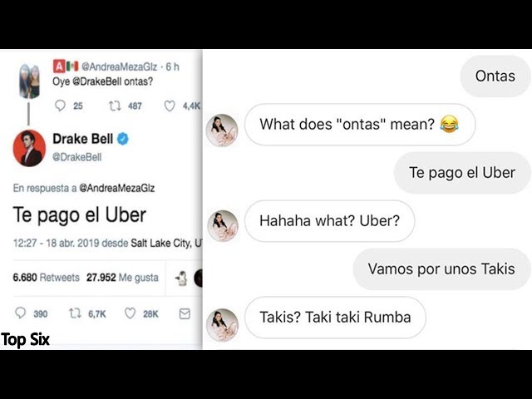Like Drake Bell's tweet with 28K
The width and height of the screenshot is (532, 399).
click(x=130, y=313)
